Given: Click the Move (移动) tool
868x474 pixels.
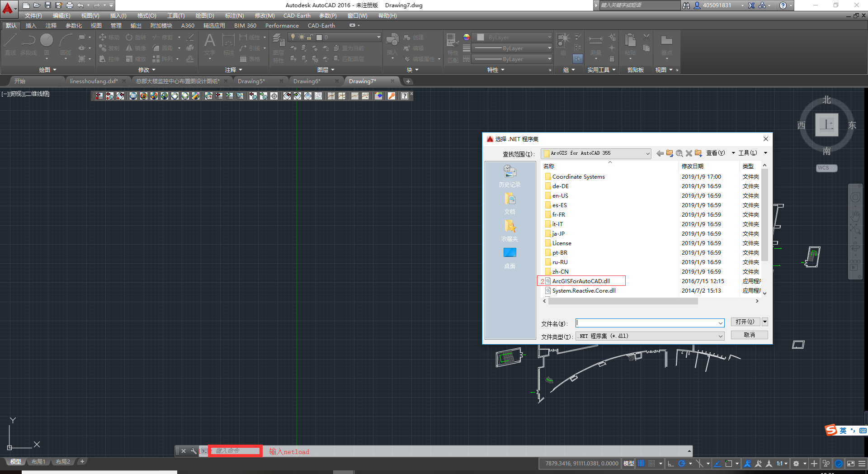Looking at the screenshot, I should point(109,37).
